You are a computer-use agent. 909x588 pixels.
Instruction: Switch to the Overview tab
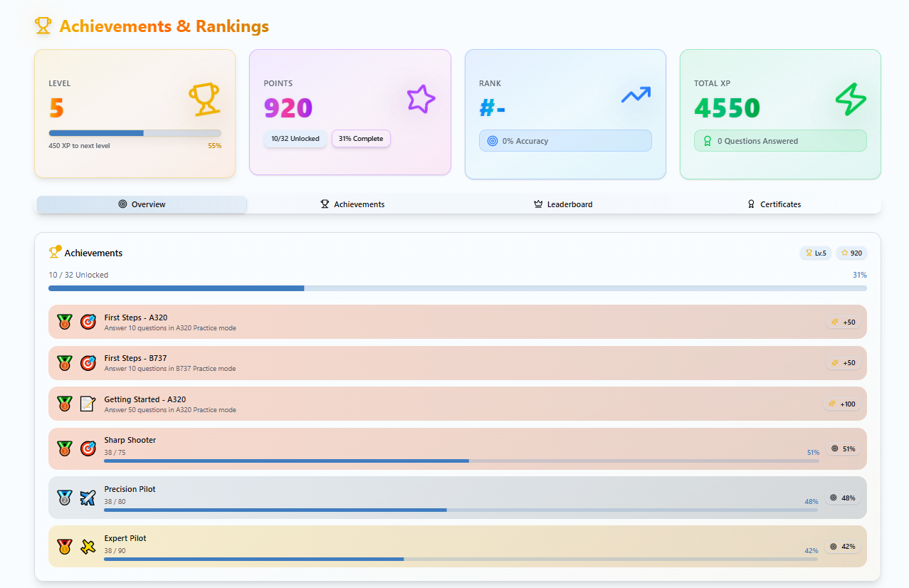pyautogui.click(x=142, y=204)
